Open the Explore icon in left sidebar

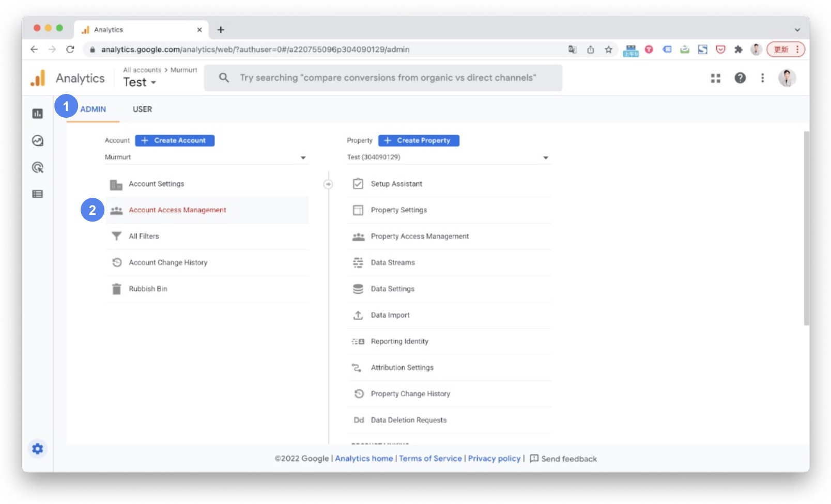coord(37,140)
